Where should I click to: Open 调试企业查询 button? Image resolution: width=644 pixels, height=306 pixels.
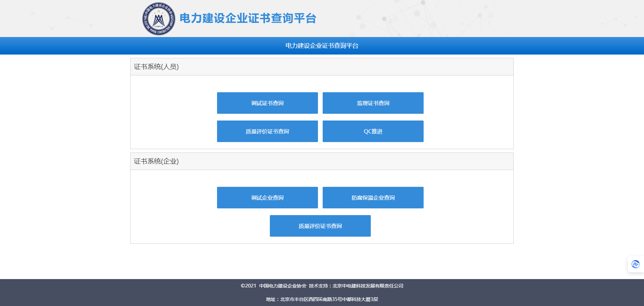coord(267,198)
